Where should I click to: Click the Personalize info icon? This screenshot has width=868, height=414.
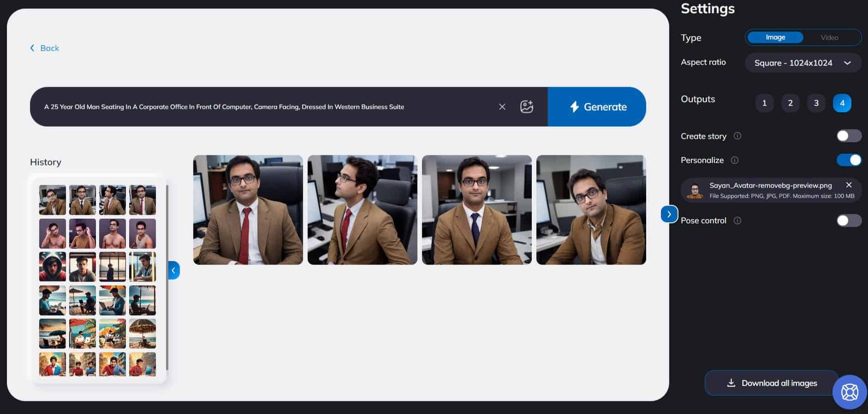click(x=735, y=160)
